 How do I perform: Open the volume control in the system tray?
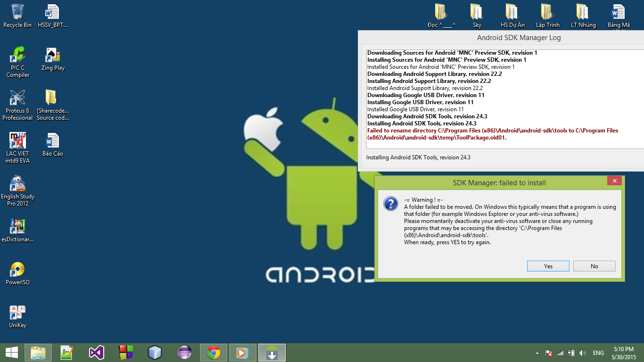[x=583, y=353]
